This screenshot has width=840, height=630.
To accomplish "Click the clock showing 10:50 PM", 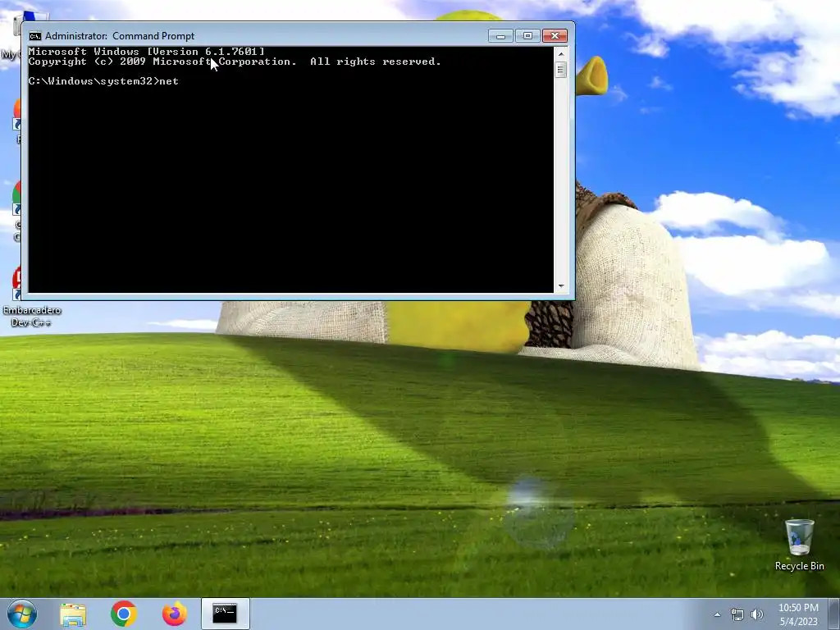I will (798, 614).
